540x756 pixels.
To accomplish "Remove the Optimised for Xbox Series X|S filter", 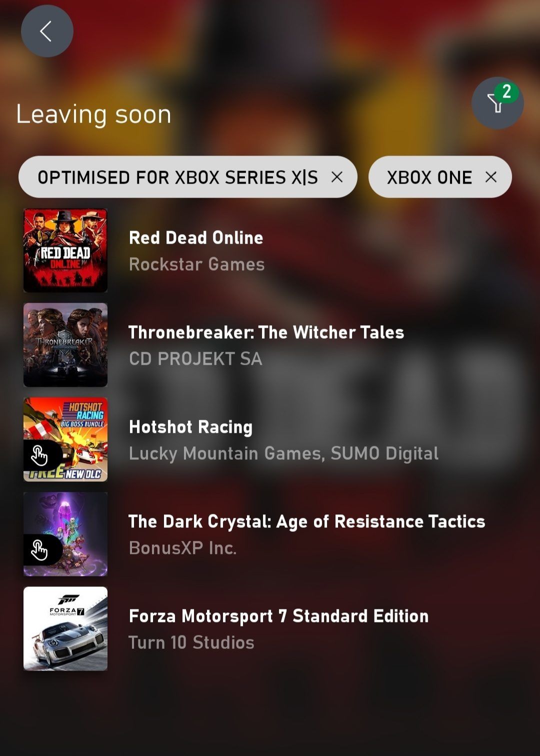I will [x=337, y=177].
